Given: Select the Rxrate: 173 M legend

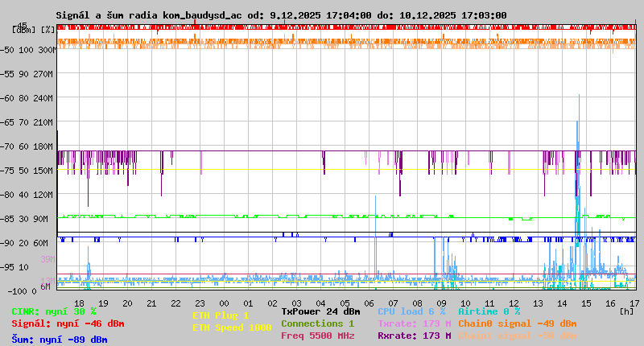Looking at the screenshot, I should [x=415, y=336].
